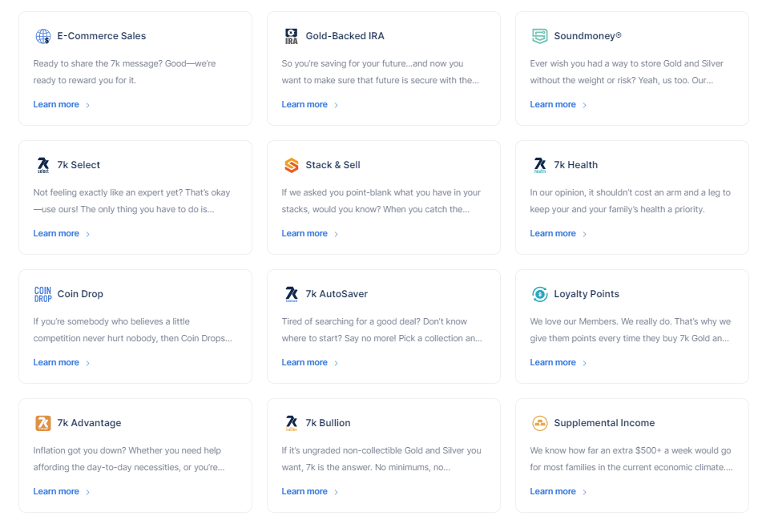Viewport: 758px width, 532px height.
Task: Select the Supplemental Income gold bars icon
Action: point(540,423)
